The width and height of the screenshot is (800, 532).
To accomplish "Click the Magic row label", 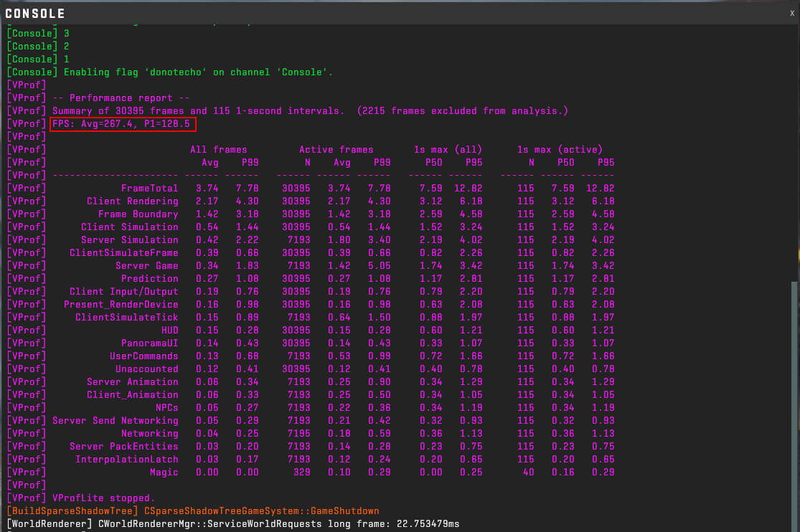I will (164, 472).
